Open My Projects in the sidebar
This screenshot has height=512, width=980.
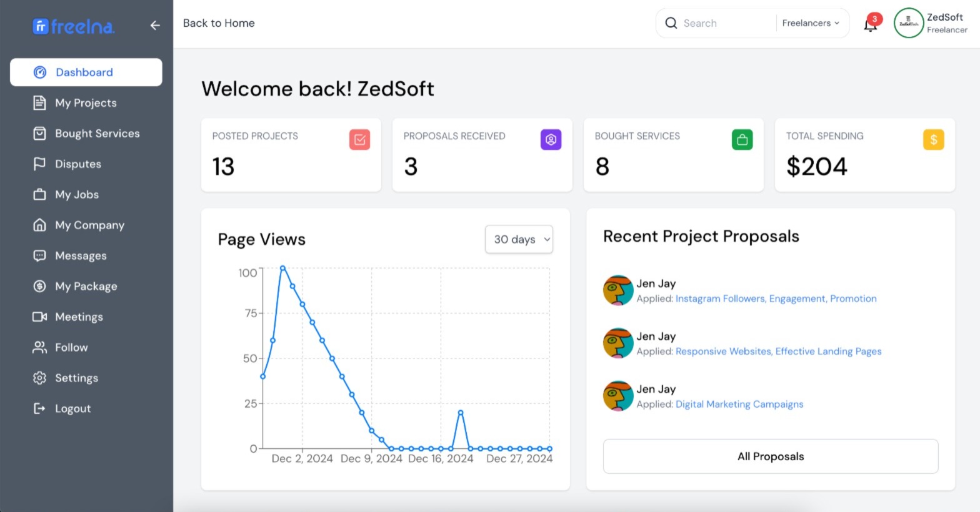(x=86, y=103)
